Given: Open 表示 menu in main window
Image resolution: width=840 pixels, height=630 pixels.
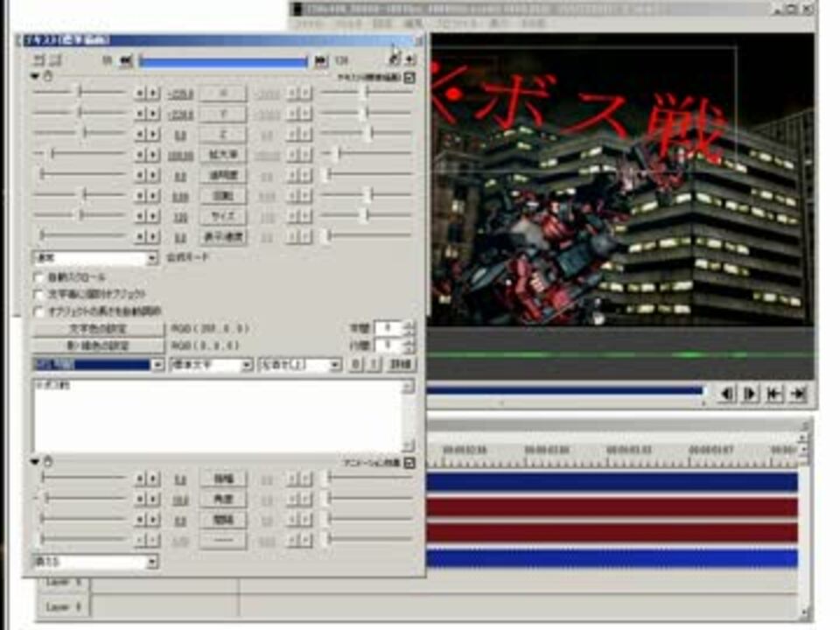Looking at the screenshot, I should pyautogui.click(x=499, y=24).
